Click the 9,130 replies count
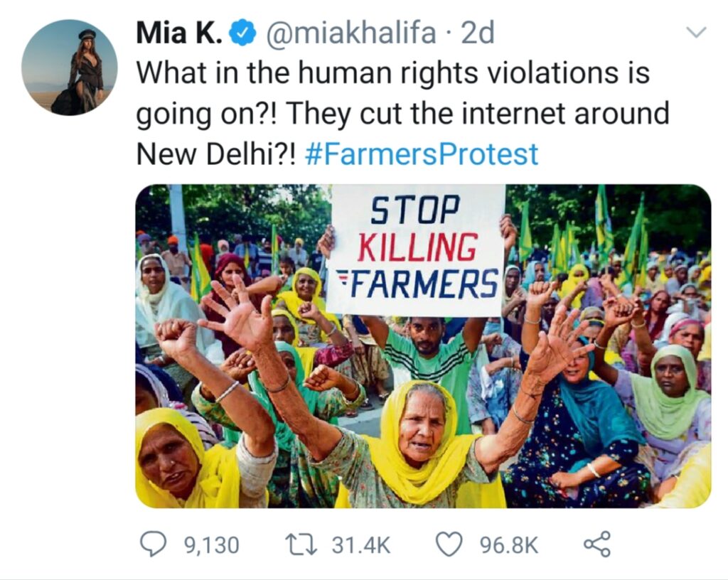This screenshot has height=580, width=728. pos(211,546)
